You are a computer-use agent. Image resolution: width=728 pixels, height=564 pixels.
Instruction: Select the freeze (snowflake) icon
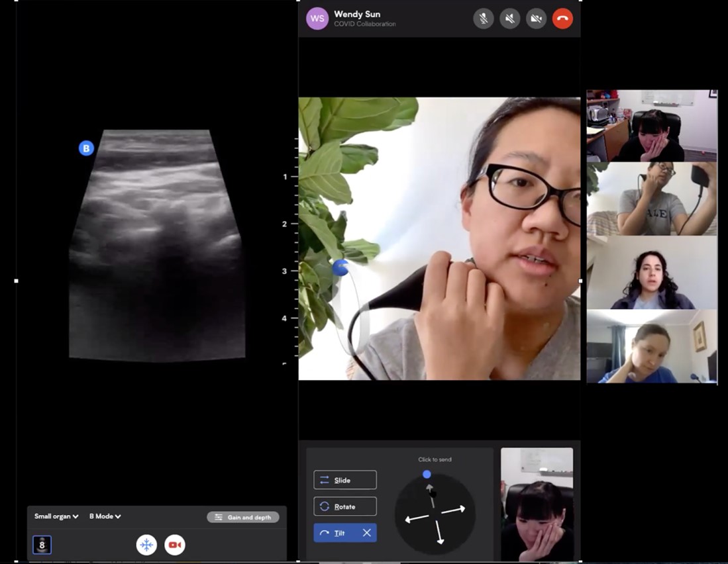146,544
